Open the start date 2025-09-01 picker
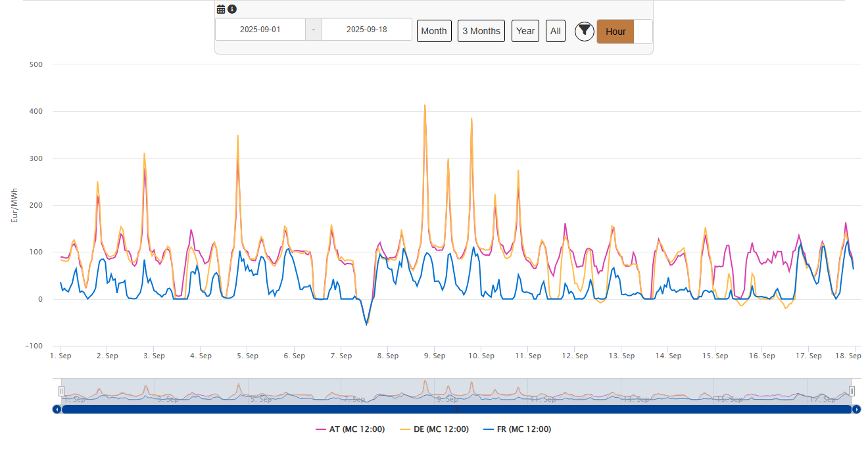Image resolution: width=868 pixels, height=449 pixels. click(260, 30)
